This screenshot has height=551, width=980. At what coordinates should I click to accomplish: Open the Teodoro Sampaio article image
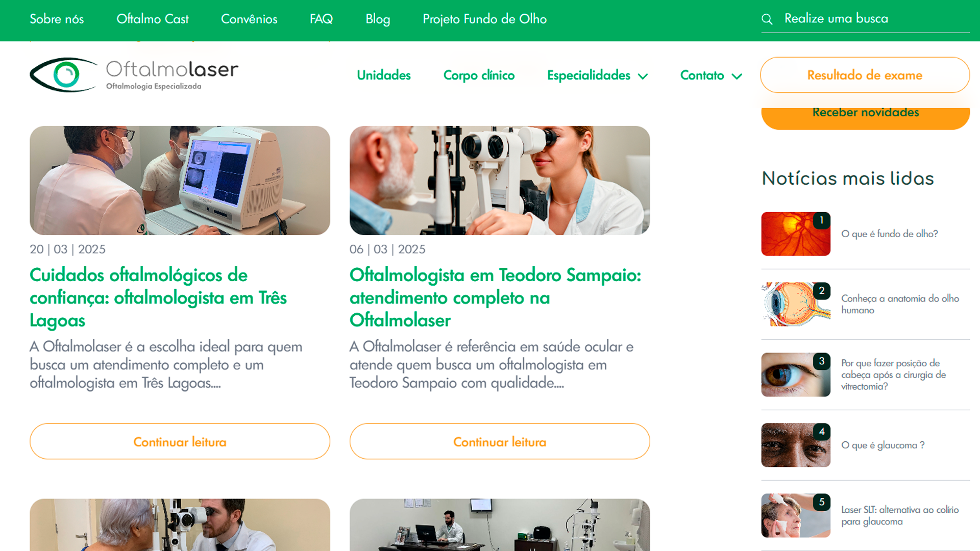coord(500,181)
